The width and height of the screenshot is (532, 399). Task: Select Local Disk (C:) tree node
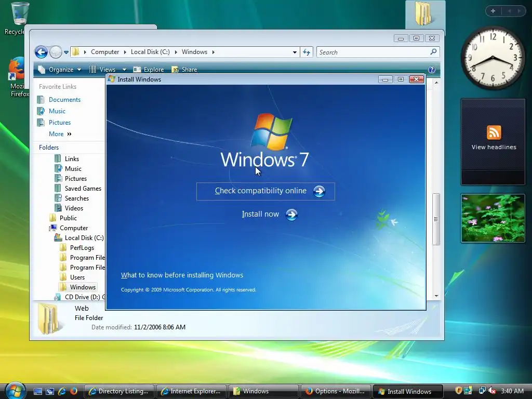pyautogui.click(x=84, y=238)
